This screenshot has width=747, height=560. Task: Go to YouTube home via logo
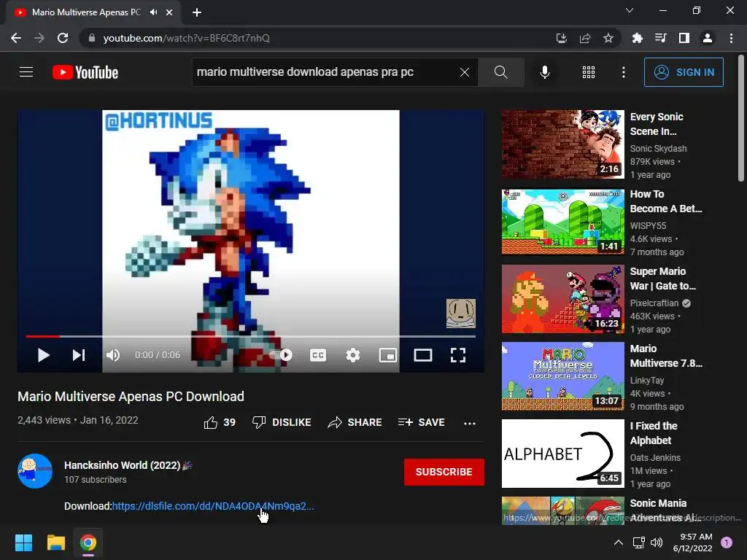[x=85, y=72]
